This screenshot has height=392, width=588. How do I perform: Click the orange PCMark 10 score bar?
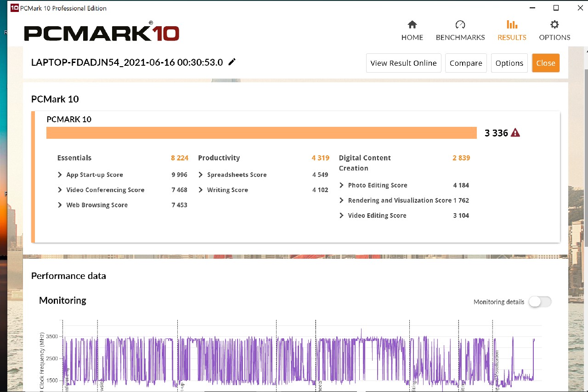click(261, 133)
